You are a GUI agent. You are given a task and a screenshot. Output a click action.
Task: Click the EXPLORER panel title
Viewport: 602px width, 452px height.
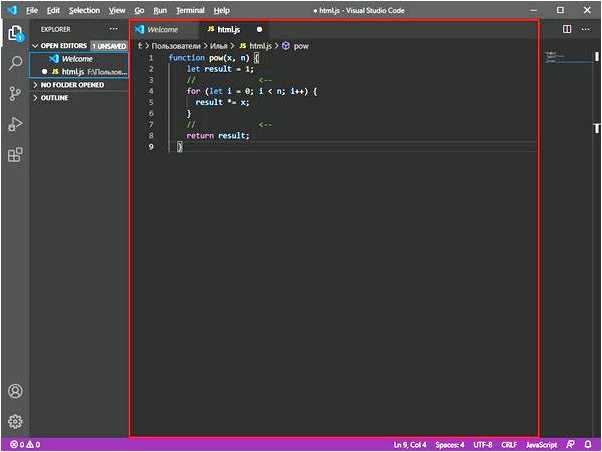[x=56, y=29]
